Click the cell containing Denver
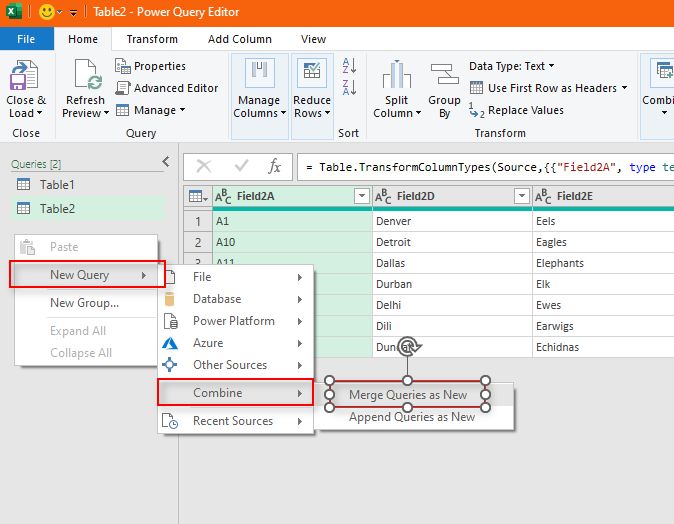674x524 pixels. click(x=452, y=221)
